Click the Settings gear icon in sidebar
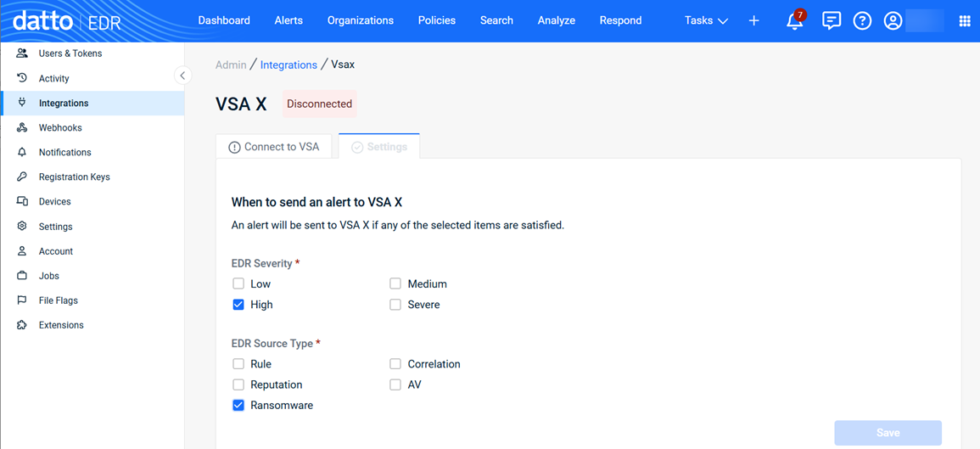The width and height of the screenshot is (980, 449). point(22,227)
